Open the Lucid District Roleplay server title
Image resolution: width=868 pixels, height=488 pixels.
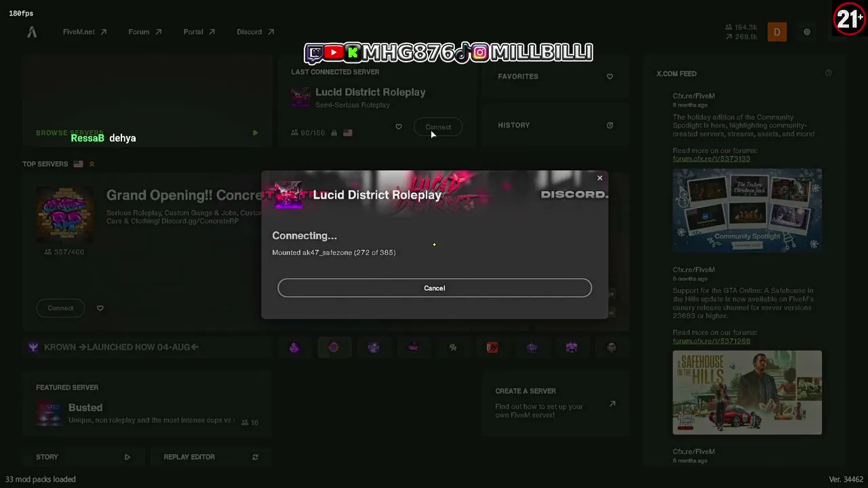pos(370,92)
